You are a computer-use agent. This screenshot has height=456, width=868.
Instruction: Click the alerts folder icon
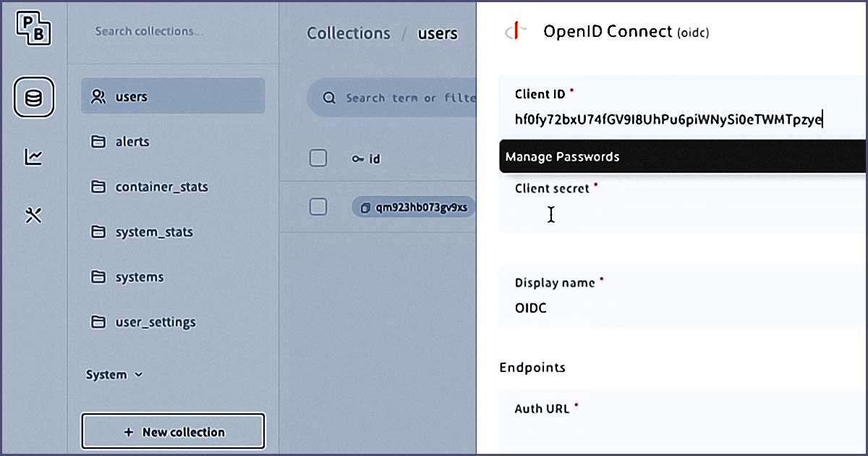98,142
